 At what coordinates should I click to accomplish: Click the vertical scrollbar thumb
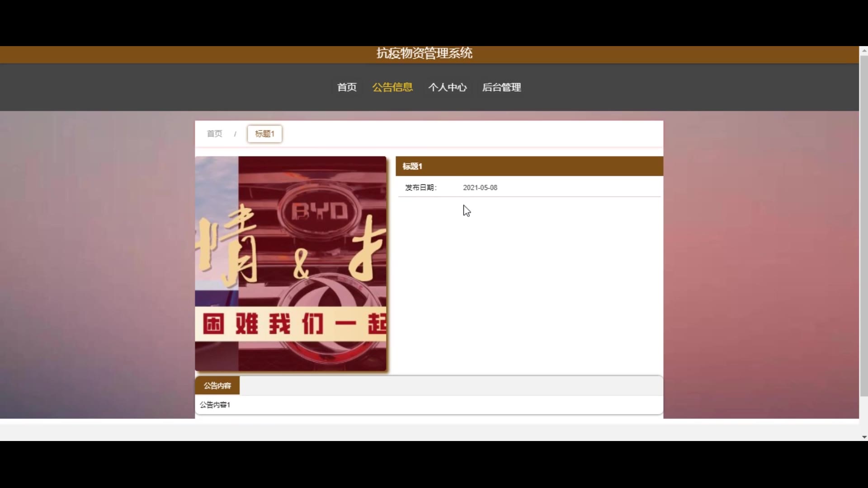[864, 226]
